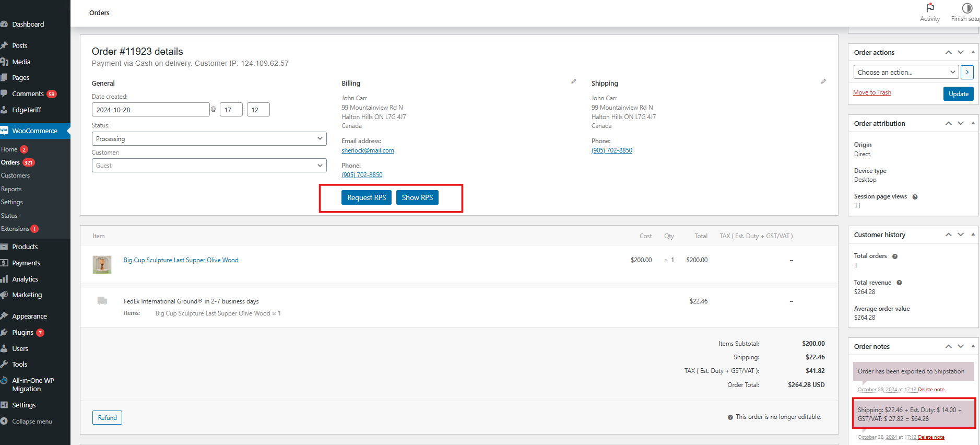Click the Collapse menu arrow icon

(x=4, y=421)
